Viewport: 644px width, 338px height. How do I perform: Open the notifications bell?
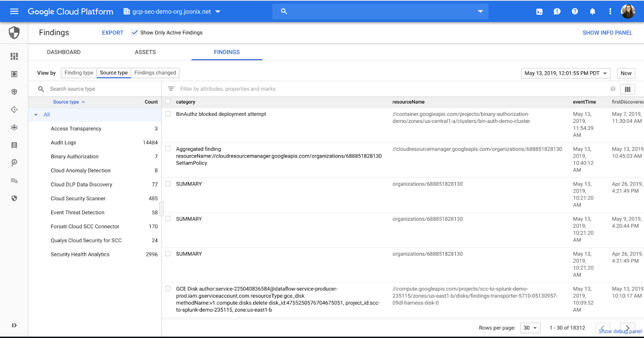tap(592, 12)
